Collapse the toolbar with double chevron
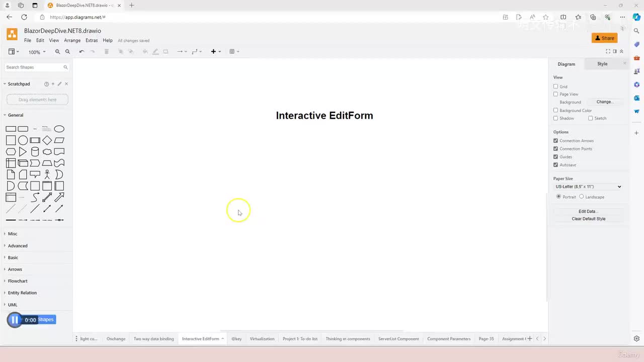The width and height of the screenshot is (644, 362). (x=621, y=51)
